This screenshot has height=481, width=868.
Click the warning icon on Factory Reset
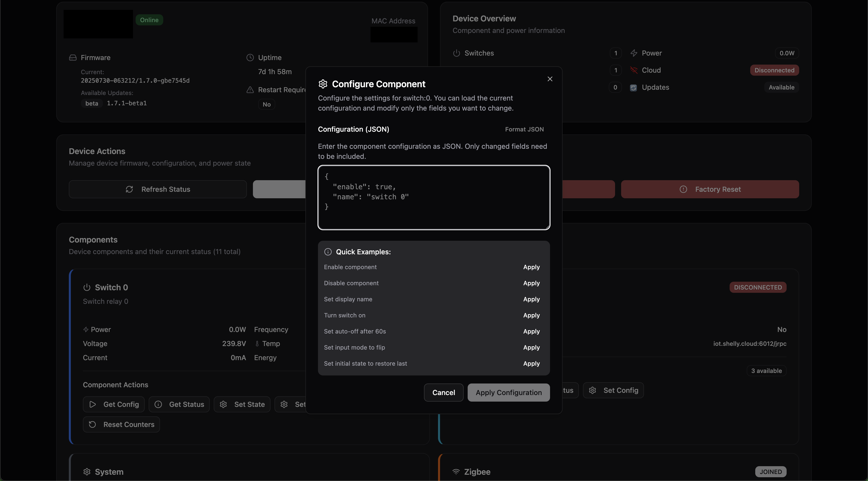(683, 189)
